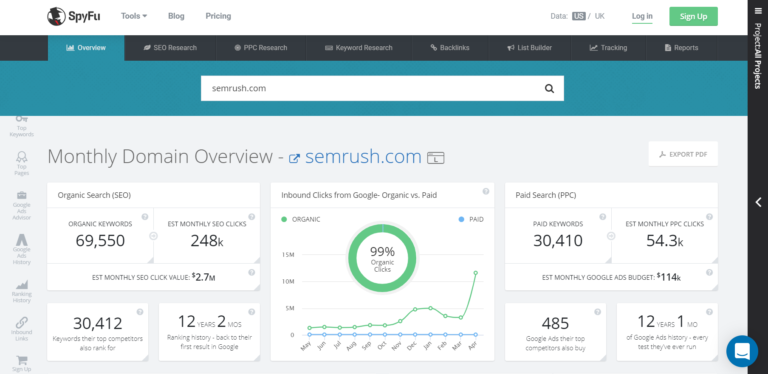Open help for Google Ads history card
768x374 pixels.
pyautogui.click(x=709, y=312)
